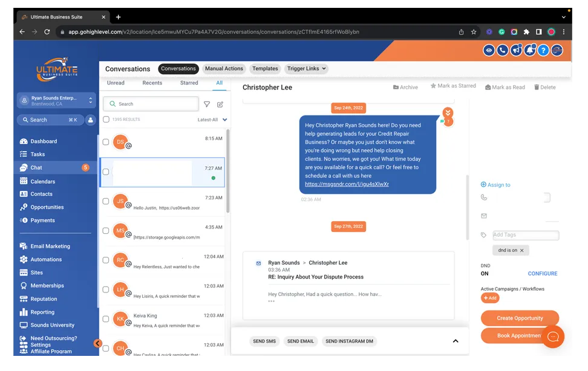Open the Manual Actions tab

(224, 68)
